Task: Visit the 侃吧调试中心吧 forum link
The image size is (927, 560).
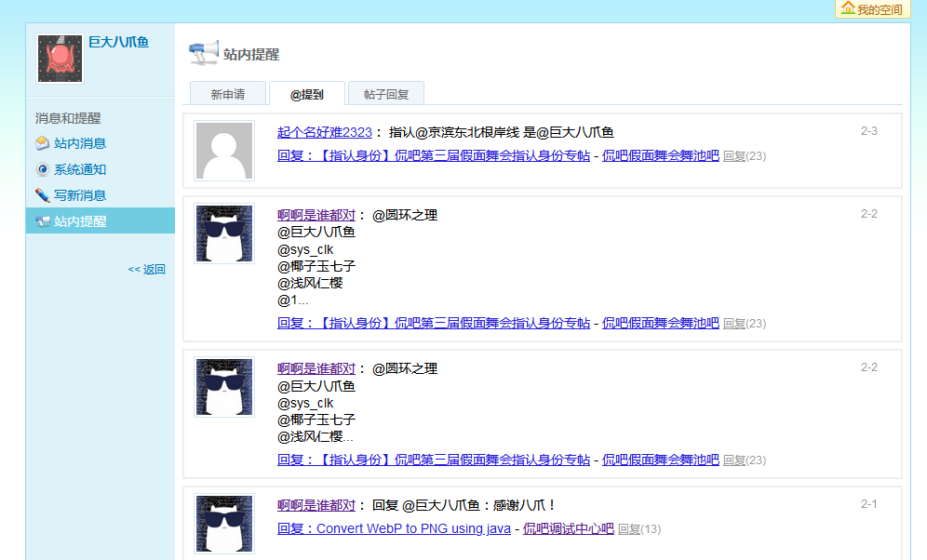Action: 568,528
